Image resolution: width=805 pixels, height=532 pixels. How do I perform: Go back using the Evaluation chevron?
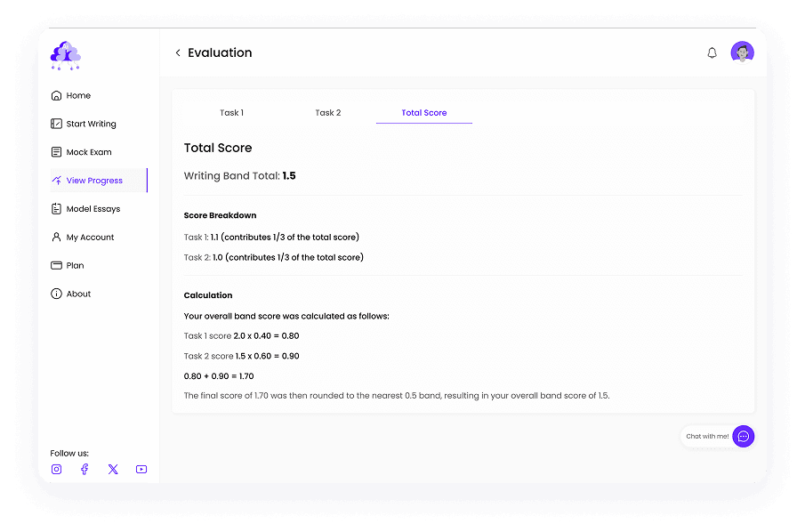point(177,52)
